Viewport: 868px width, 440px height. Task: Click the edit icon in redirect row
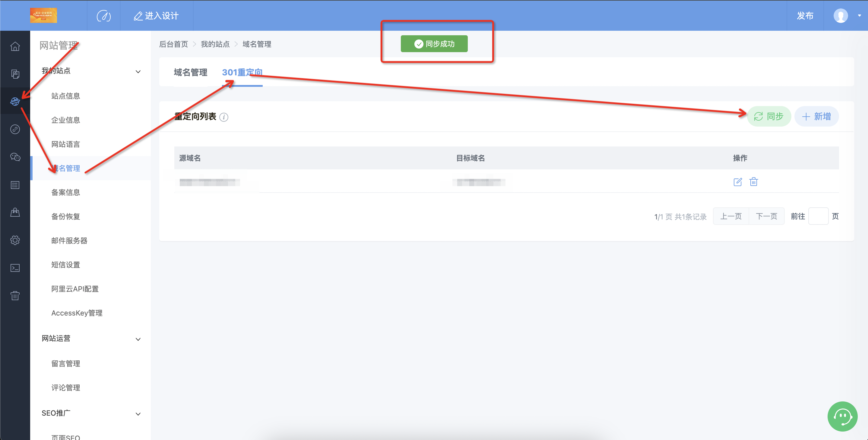(737, 182)
